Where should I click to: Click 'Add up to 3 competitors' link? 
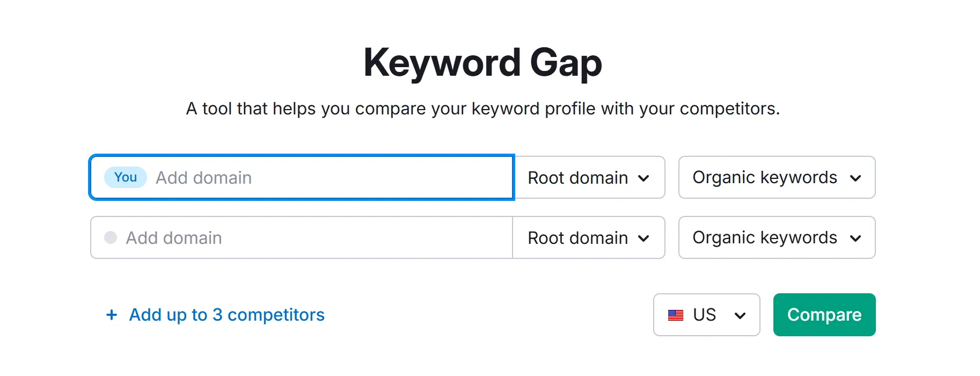[x=226, y=315]
